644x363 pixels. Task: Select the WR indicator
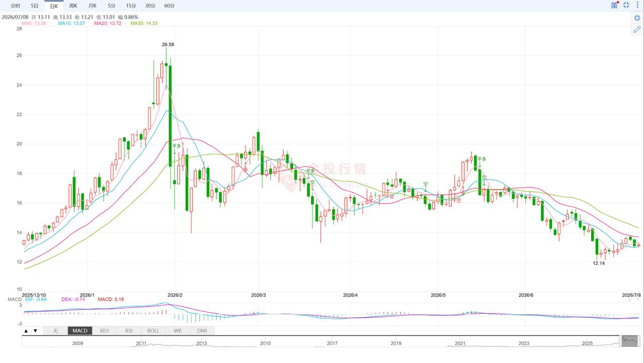(x=178, y=331)
